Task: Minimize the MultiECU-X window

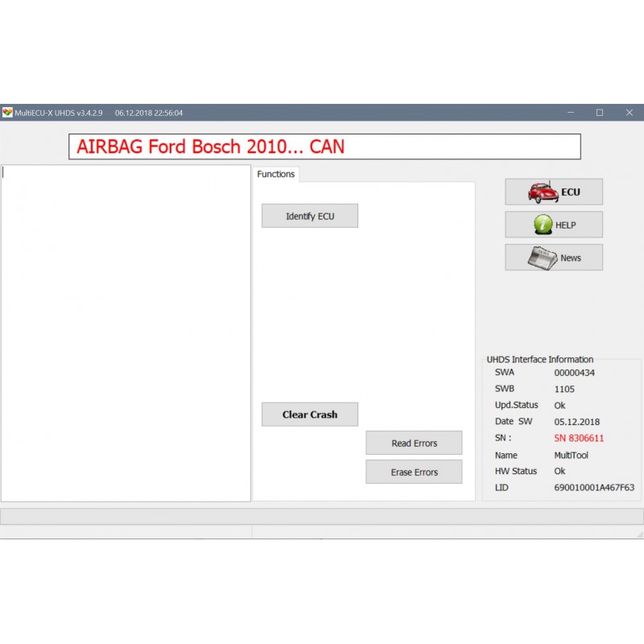Action: 571,113
